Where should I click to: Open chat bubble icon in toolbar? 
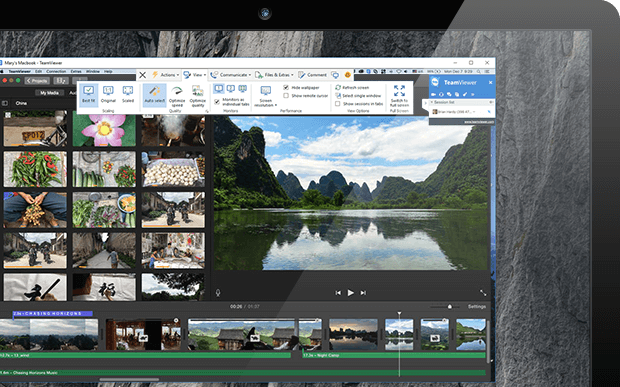coord(335,75)
